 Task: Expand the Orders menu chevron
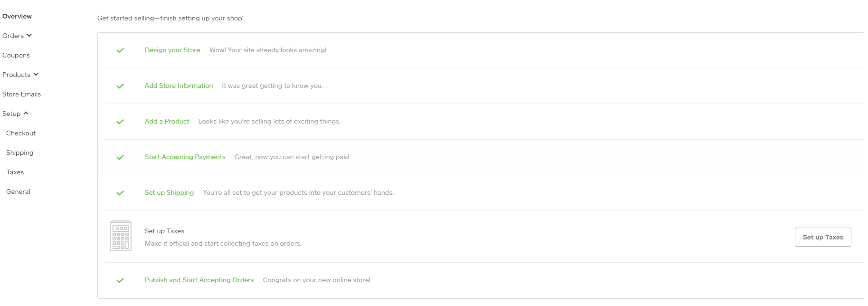(29, 36)
